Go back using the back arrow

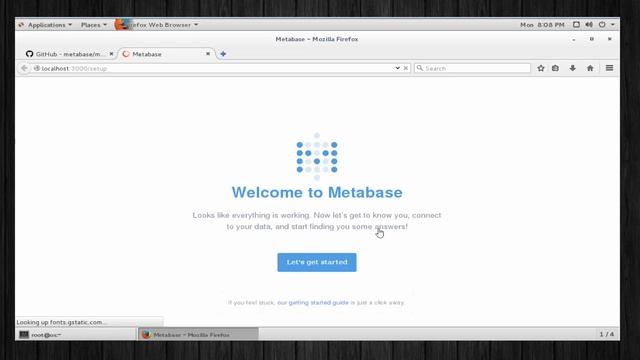click(24, 68)
